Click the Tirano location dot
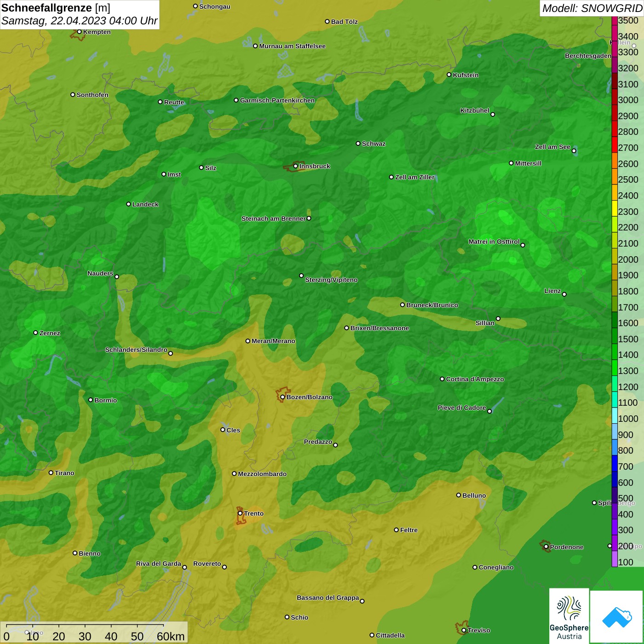The image size is (644, 644). click(x=51, y=473)
